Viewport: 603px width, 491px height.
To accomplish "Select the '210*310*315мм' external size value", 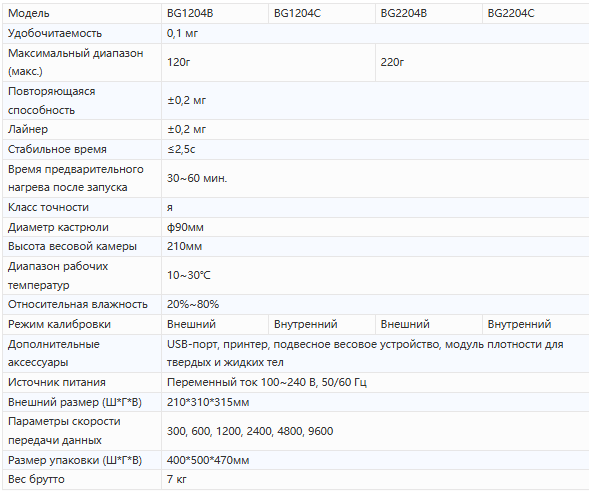I will 208,402.
